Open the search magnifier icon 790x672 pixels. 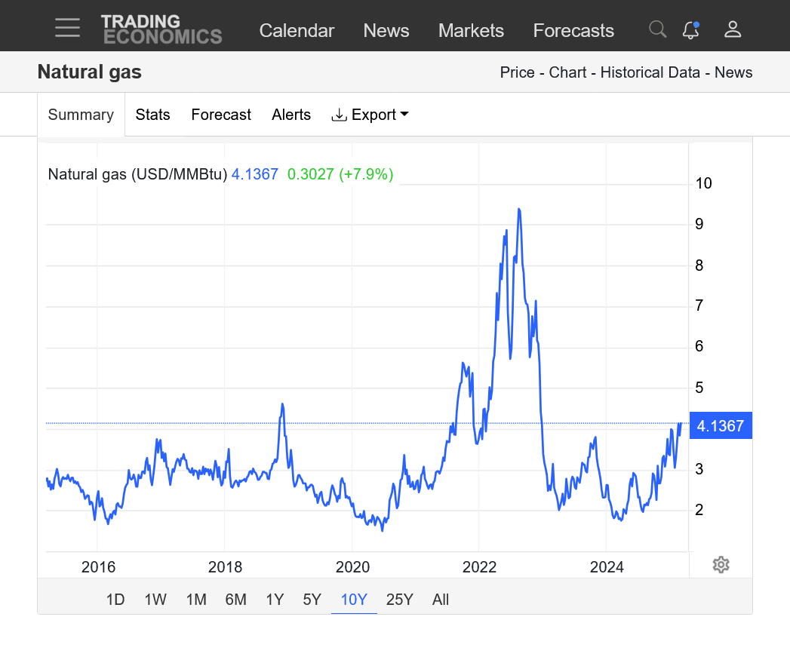point(657,29)
